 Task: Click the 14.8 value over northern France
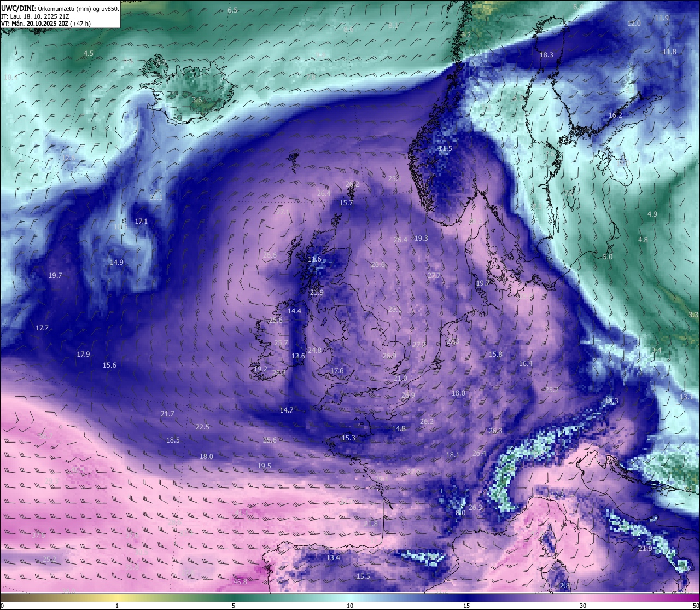(x=399, y=428)
